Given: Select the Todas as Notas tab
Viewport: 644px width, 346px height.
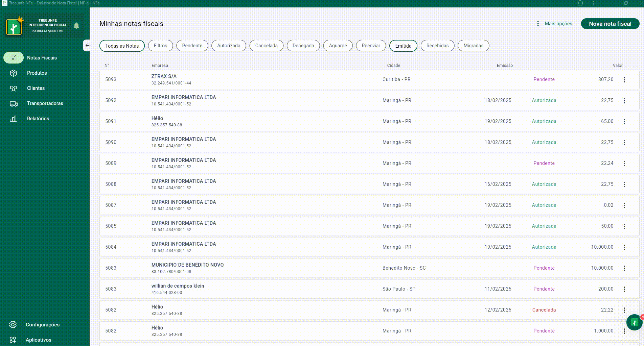Looking at the screenshot, I should click(122, 46).
